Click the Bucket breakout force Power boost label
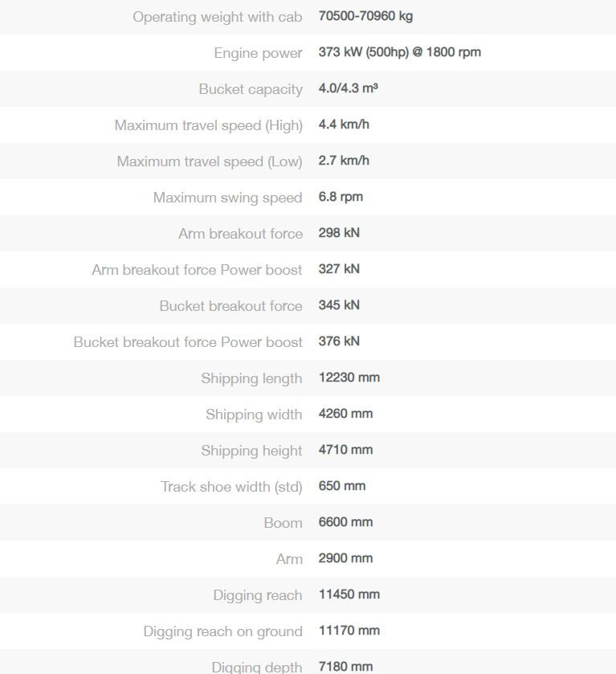The image size is (616, 674). tap(188, 342)
